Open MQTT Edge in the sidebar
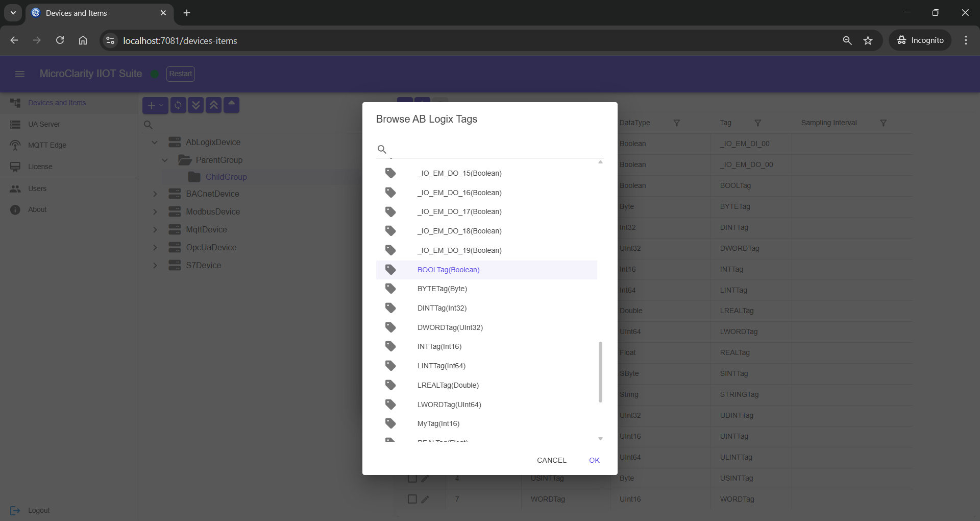 (x=47, y=145)
